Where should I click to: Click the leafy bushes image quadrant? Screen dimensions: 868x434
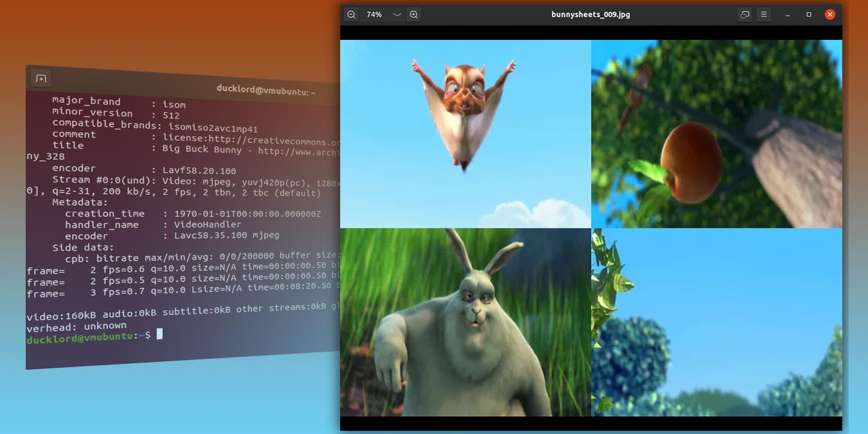717,321
